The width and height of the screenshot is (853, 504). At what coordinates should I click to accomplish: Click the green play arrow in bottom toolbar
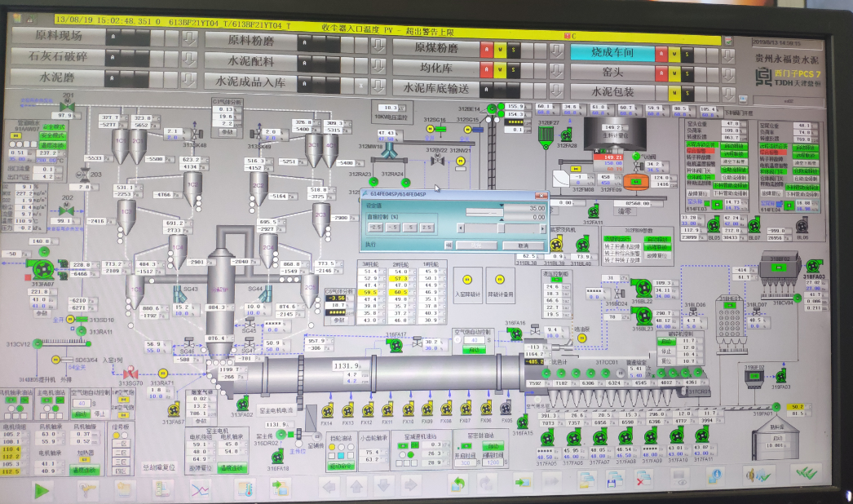click(42, 489)
